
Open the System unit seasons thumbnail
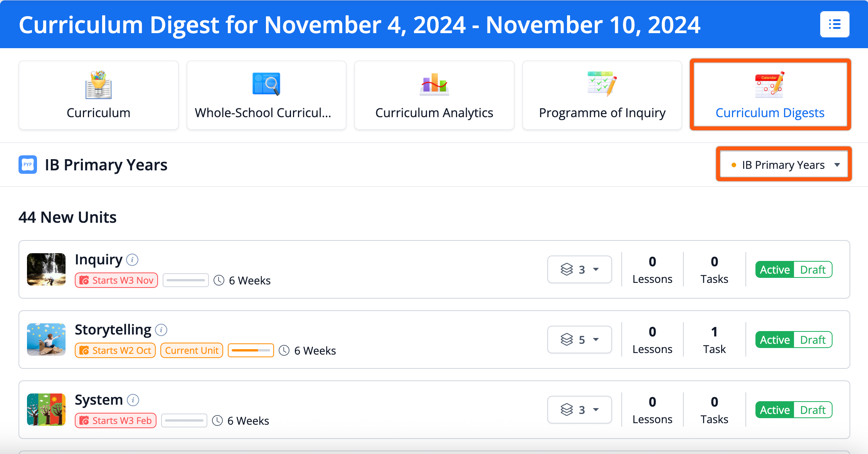[46, 410]
